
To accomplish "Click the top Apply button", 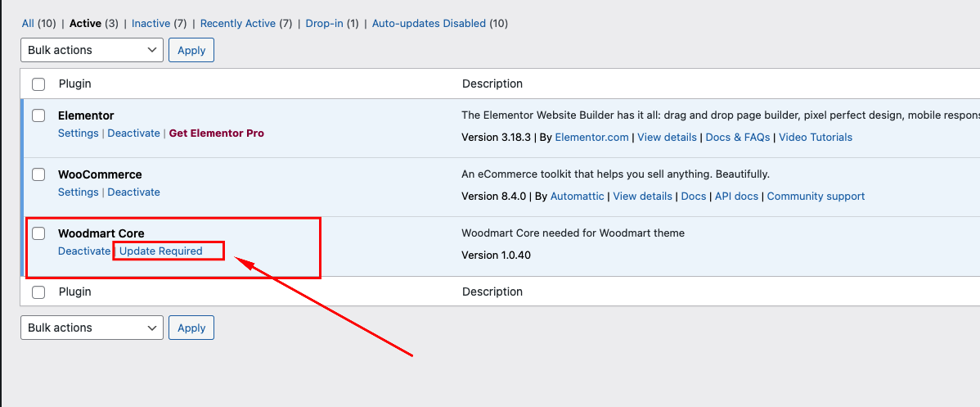I will tap(191, 50).
